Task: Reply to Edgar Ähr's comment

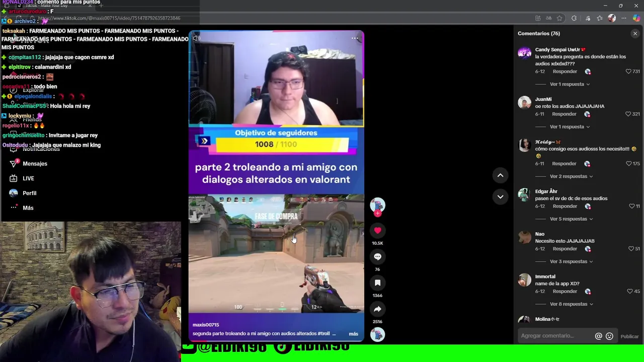Action: tap(565, 206)
